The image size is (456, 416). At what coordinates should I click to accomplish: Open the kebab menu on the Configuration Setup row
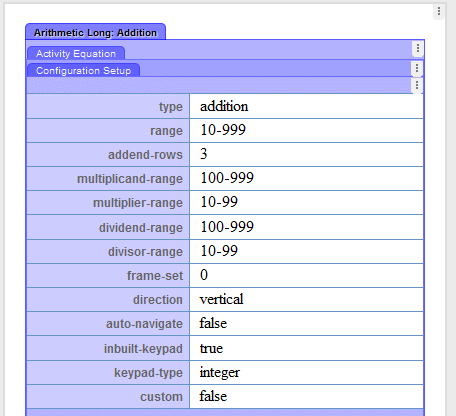(417, 68)
